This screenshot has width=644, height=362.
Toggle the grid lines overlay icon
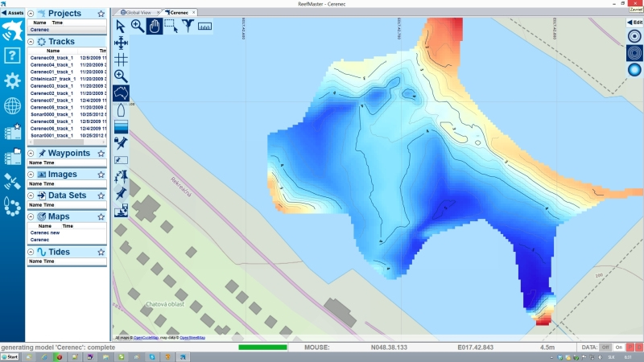121,60
